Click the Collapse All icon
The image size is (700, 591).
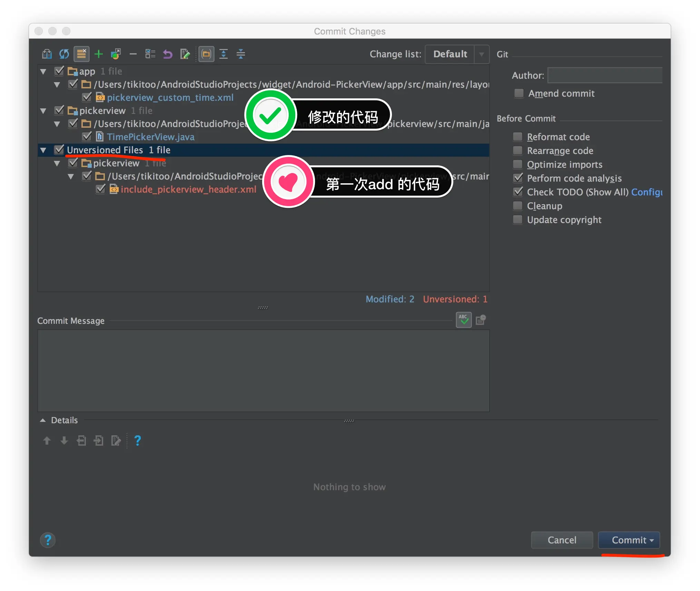tap(241, 54)
